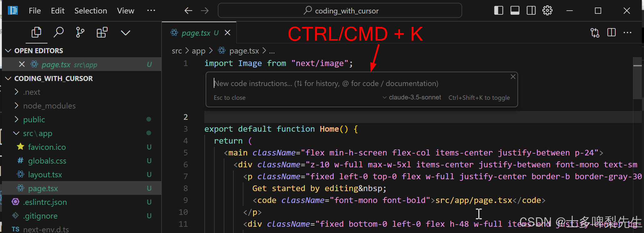Click the Cursor app logo icon
Image resolution: width=644 pixels, height=233 pixels.
[13, 10]
